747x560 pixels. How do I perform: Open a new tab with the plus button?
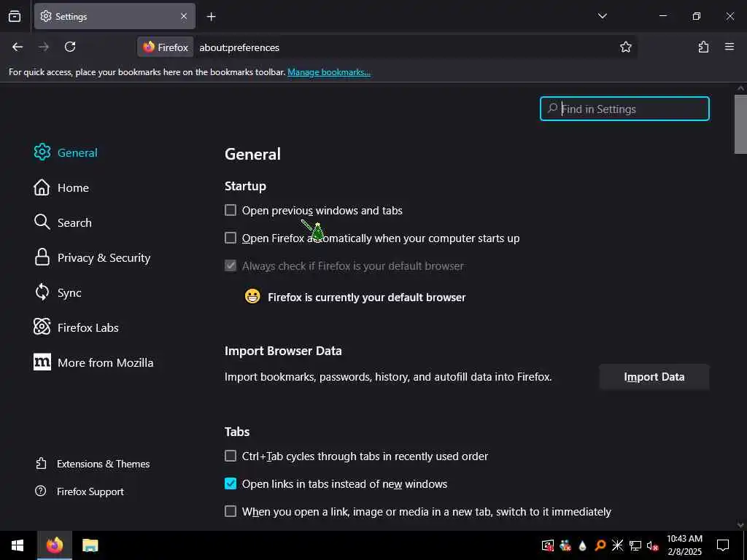pyautogui.click(x=211, y=17)
